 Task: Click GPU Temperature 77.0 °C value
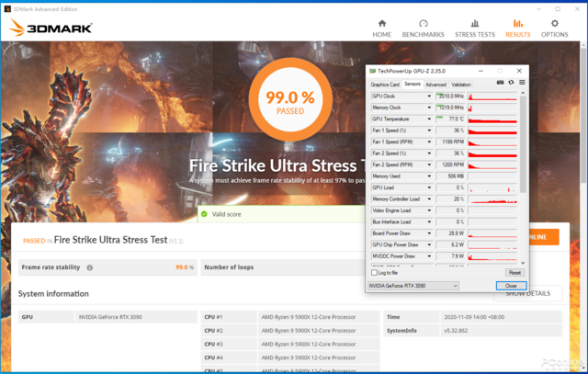tap(450, 119)
